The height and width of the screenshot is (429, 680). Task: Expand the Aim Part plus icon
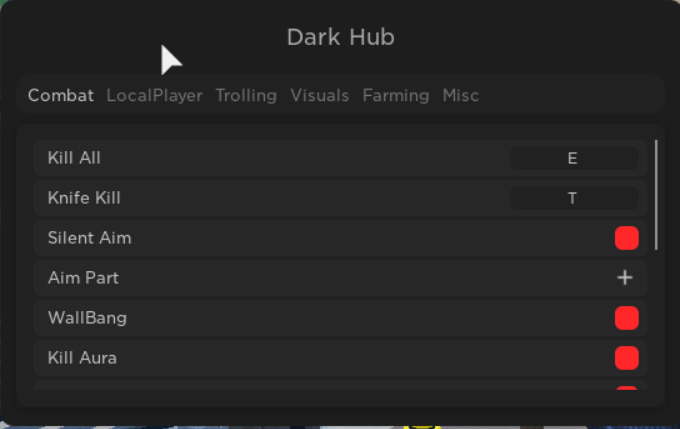[625, 278]
